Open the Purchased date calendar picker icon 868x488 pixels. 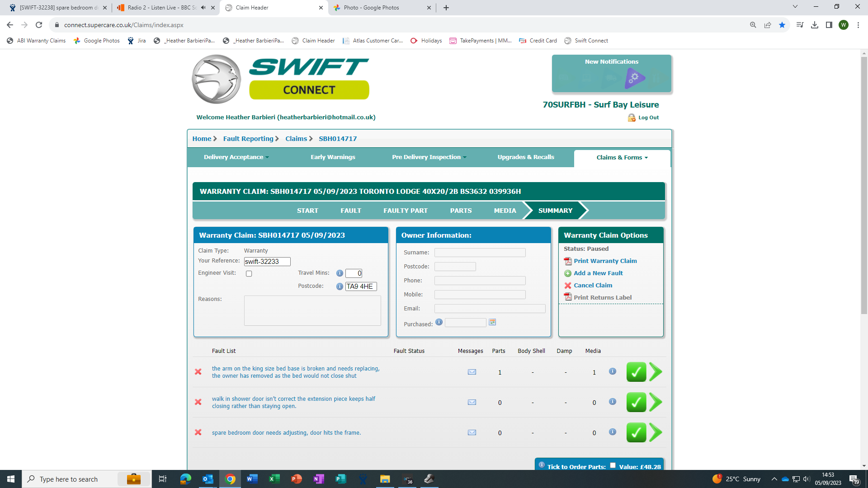pos(492,322)
